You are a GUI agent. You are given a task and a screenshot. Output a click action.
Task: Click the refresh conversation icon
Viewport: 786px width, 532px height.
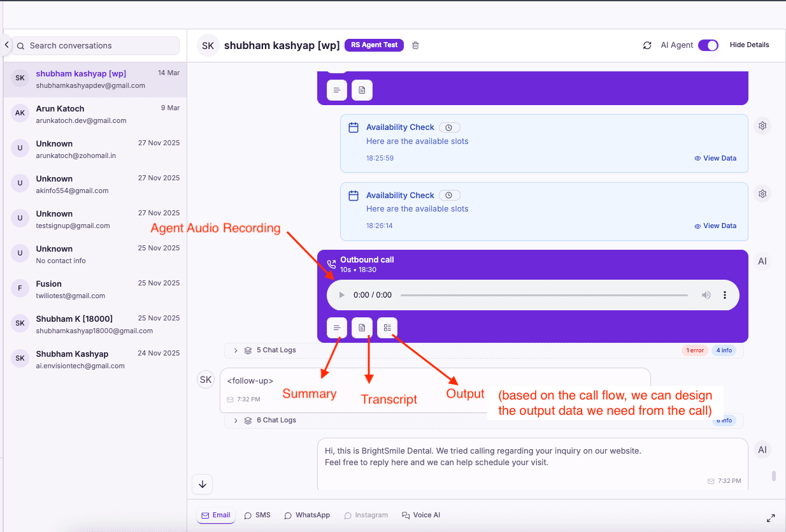[647, 45]
